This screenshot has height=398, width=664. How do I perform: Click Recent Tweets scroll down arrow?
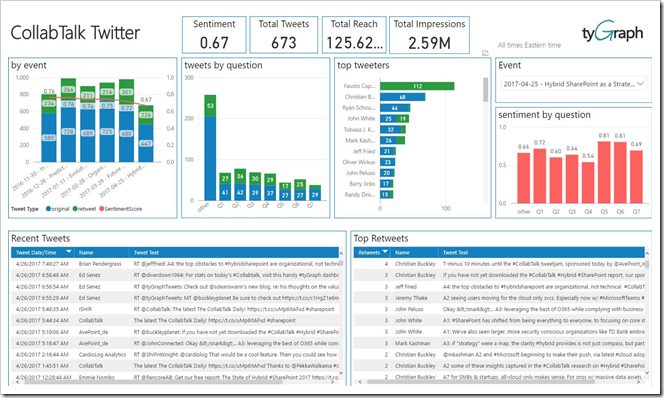(341, 373)
